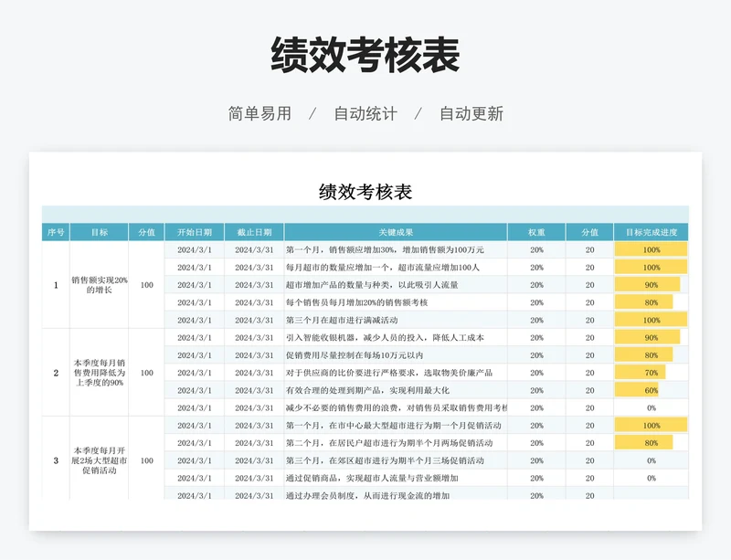Select goal cell 本季度每月销售费用降低为上季度的90%
This screenshot has width=731, height=560.
(x=100, y=373)
